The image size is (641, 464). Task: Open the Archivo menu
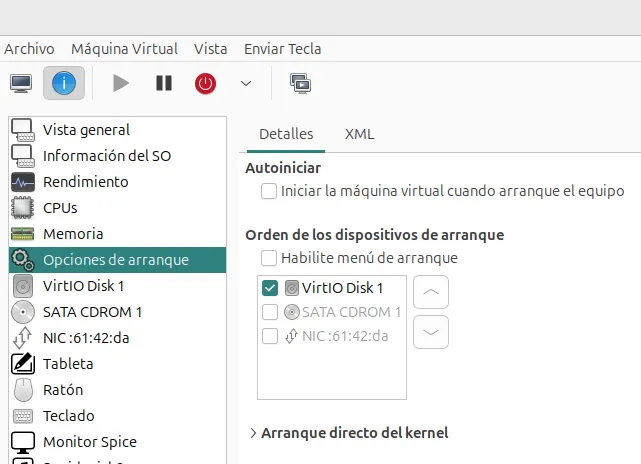coord(29,48)
